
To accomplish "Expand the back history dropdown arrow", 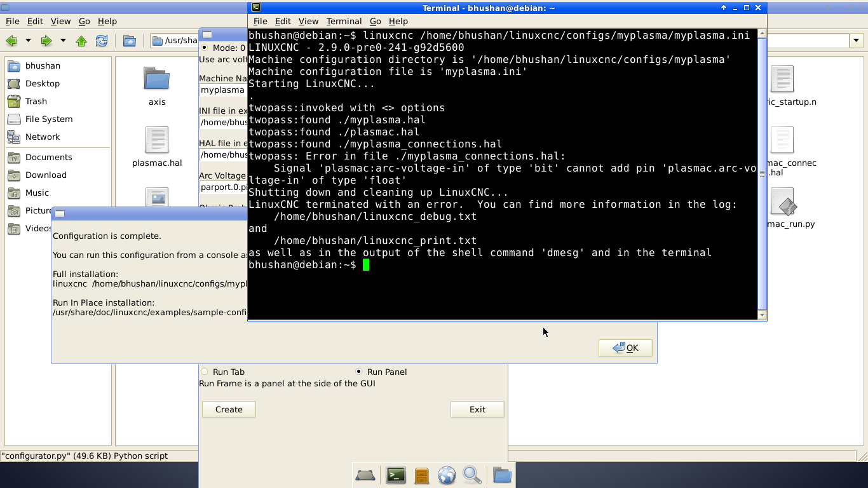I will point(28,41).
